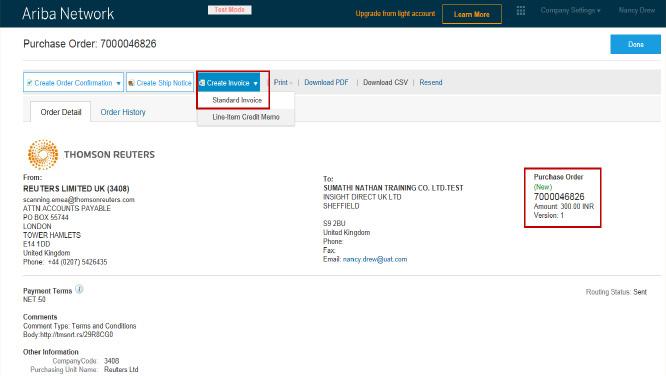Click the TOWER HAMLETS address line
The image size is (666, 376).
[52, 235]
